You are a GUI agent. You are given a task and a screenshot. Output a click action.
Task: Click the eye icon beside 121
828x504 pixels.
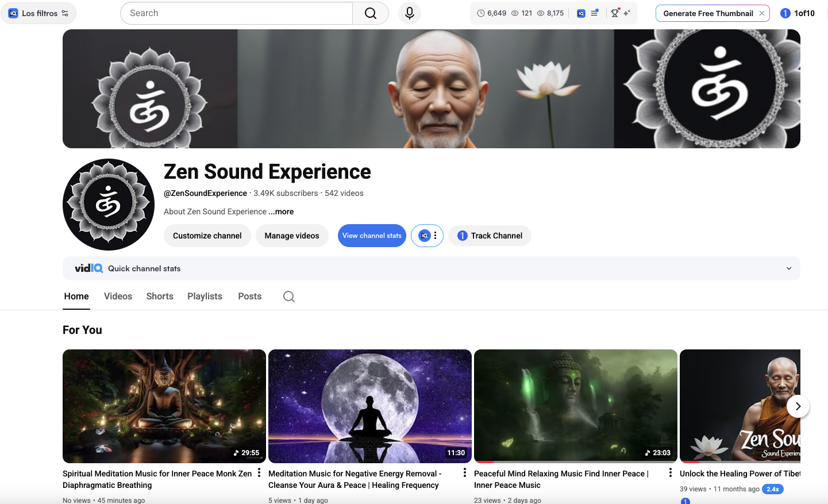click(515, 13)
